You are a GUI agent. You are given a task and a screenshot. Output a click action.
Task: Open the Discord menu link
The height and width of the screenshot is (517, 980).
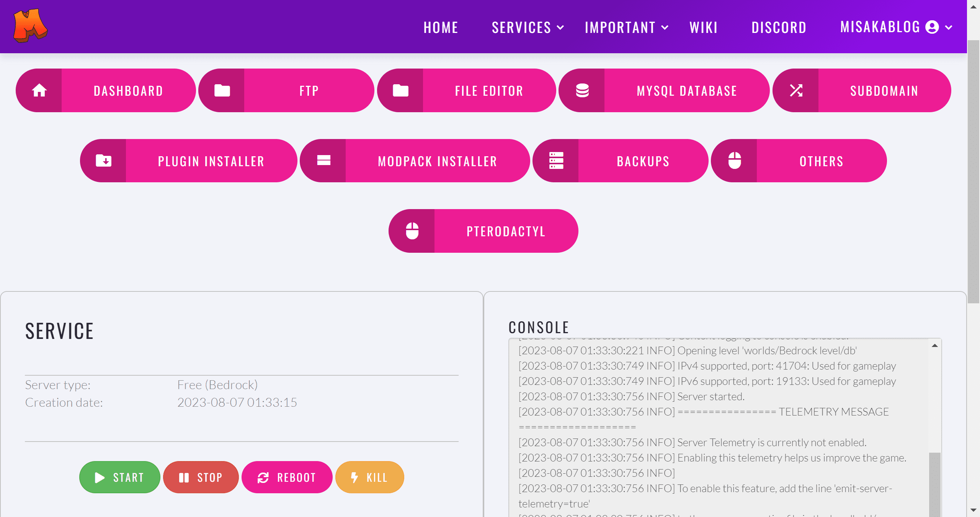point(779,28)
